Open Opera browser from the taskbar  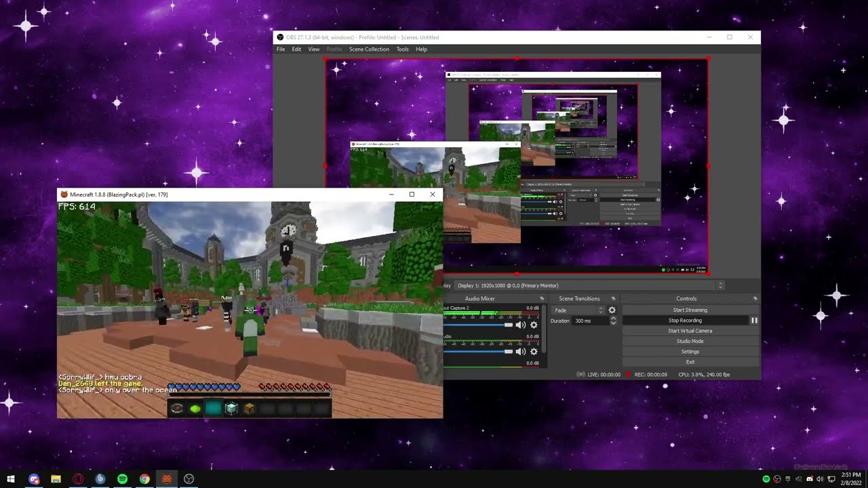click(79, 479)
